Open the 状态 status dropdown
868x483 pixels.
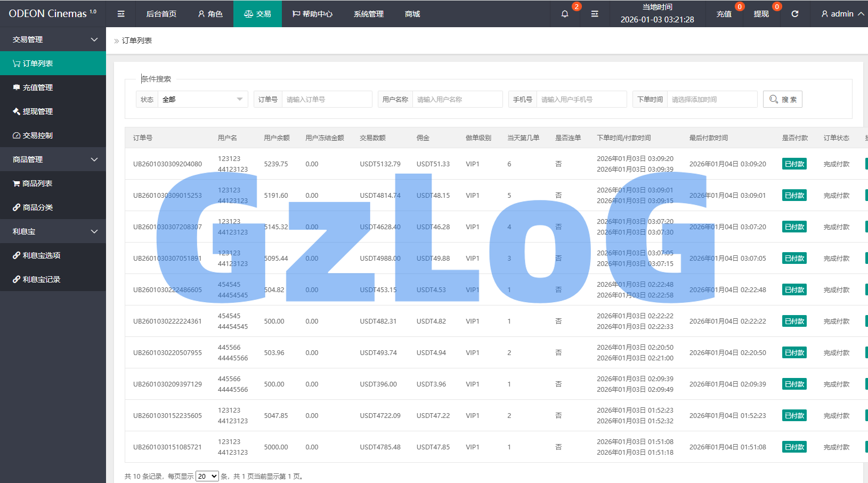202,99
